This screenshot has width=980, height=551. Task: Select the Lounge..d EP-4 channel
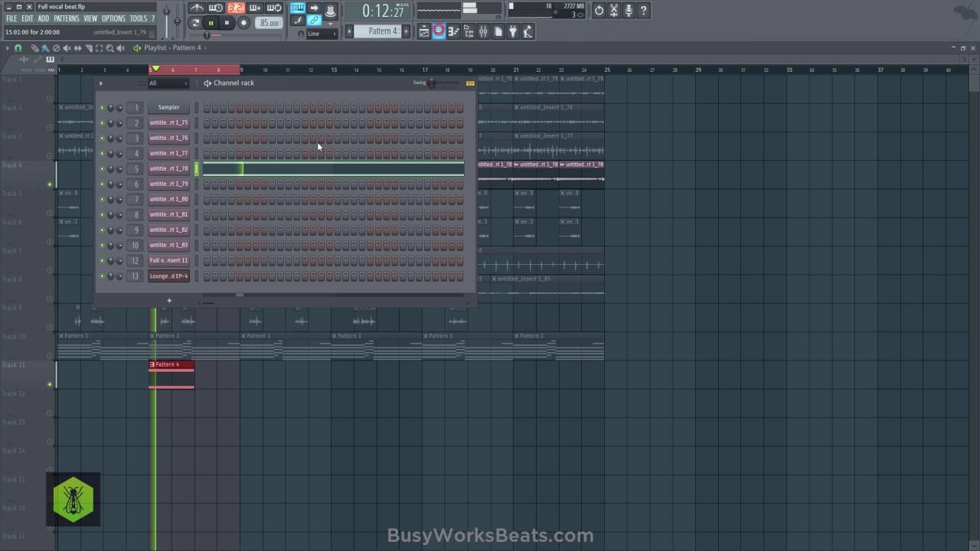click(168, 275)
